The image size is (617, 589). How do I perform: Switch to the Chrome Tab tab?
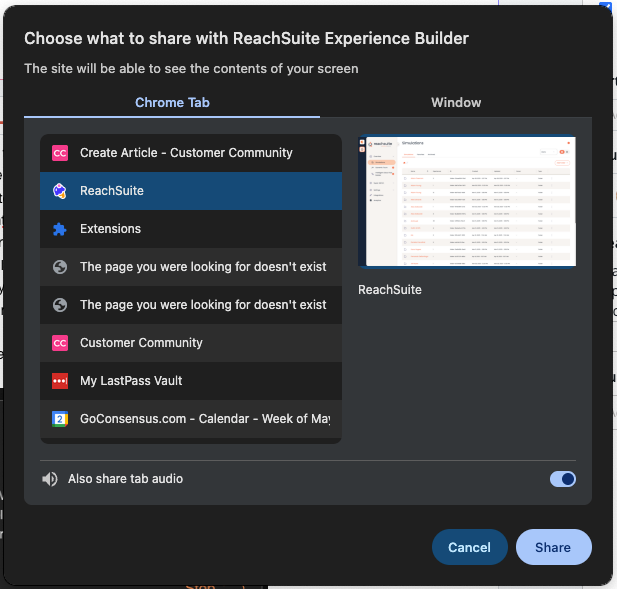tap(172, 103)
